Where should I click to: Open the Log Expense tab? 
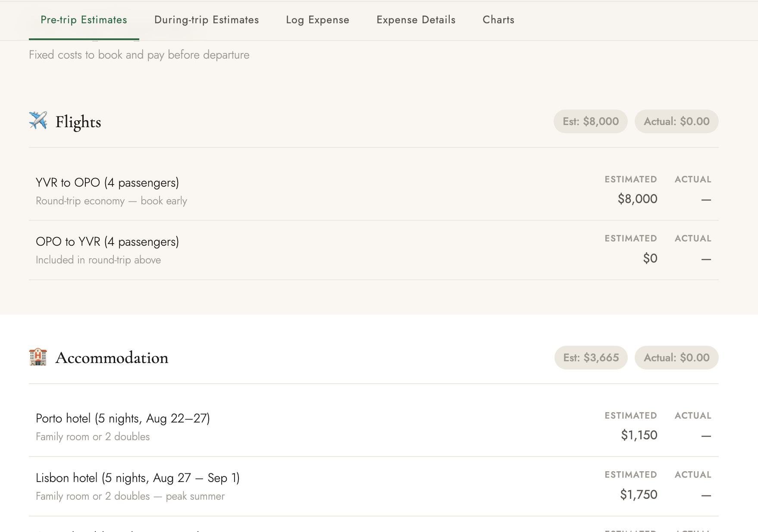[317, 20]
